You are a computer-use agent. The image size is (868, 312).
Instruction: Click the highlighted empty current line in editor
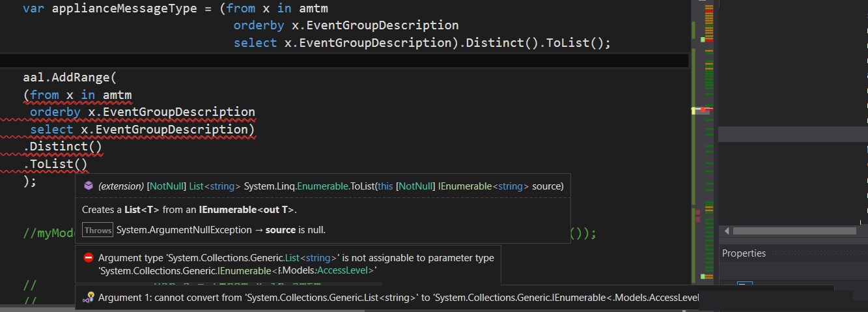(x=326, y=61)
